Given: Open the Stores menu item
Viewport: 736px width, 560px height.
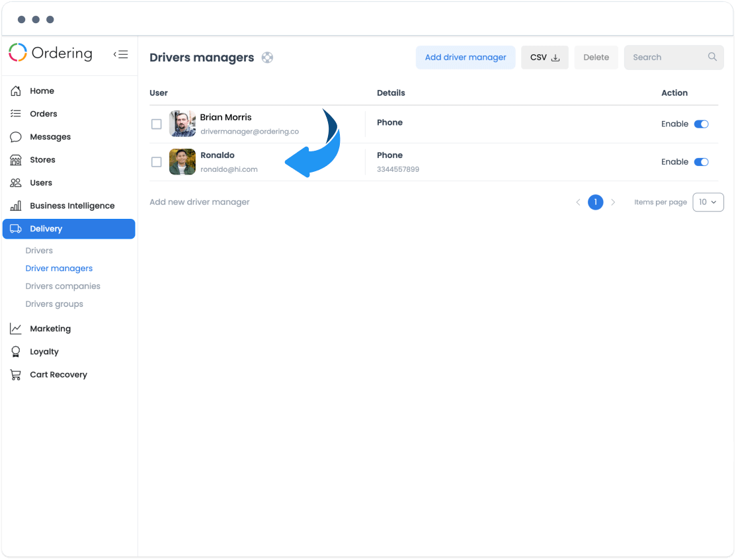Looking at the screenshot, I should pyautogui.click(x=69, y=159).
